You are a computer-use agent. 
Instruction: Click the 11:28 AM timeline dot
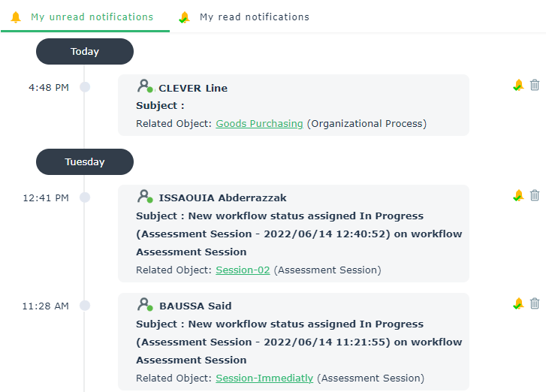click(85, 306)
